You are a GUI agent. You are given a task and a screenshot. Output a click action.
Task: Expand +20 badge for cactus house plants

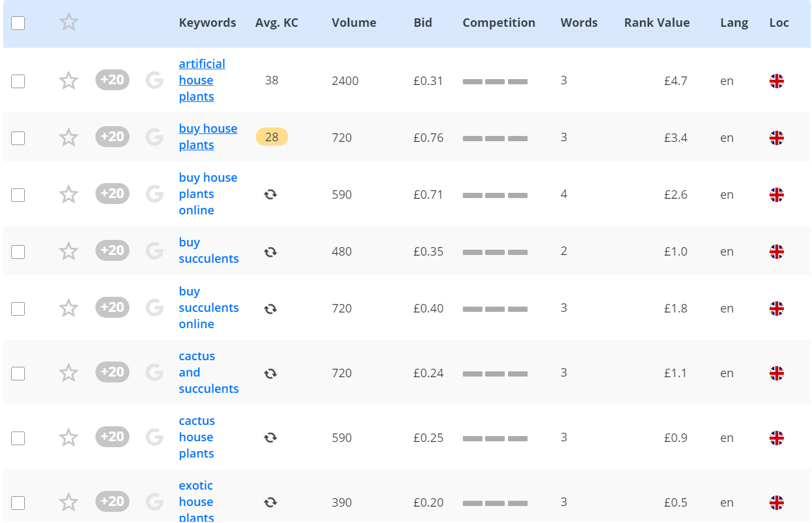click(112, 437)
